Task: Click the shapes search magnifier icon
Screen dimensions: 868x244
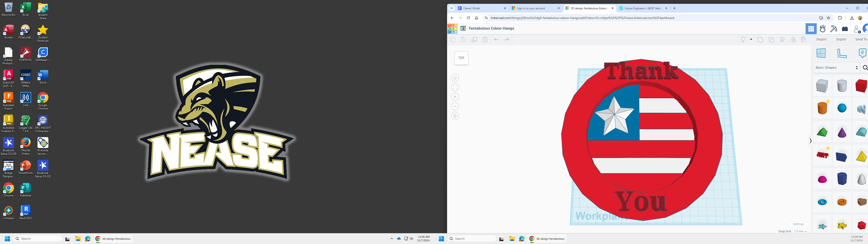Action: [865, 68]
